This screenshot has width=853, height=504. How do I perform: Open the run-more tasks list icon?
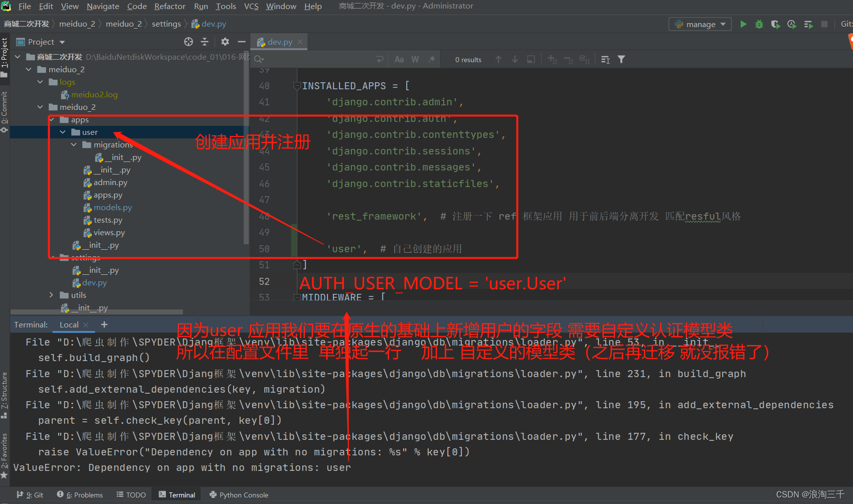click(x=808, y=24)
